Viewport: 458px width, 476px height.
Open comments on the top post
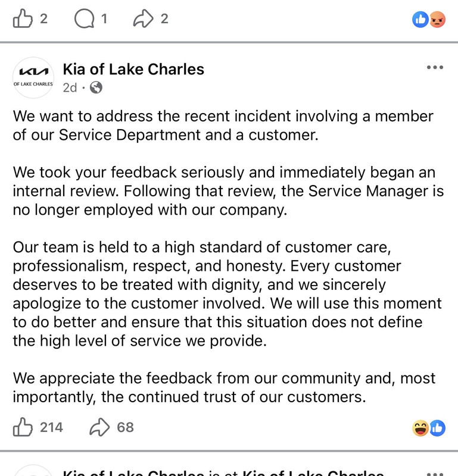(x=84, y=18)
